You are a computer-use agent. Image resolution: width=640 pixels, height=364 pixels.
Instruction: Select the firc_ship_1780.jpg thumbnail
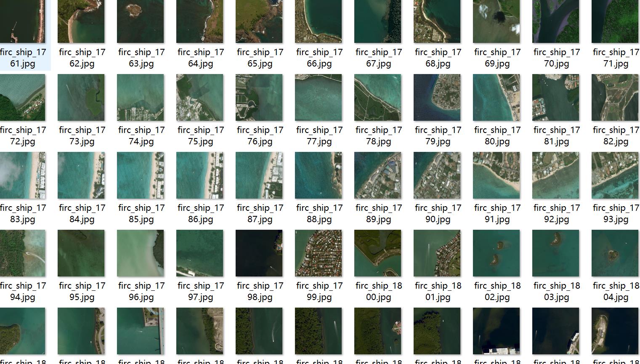pyautogui.click(x=497, y=98)
